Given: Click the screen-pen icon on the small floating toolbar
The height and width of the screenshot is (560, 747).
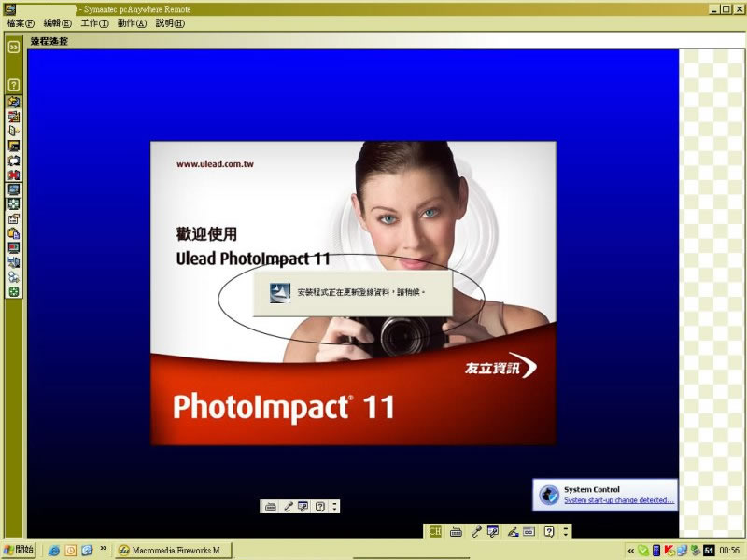Looking at the screenshot, I should (x=303, y=507).
